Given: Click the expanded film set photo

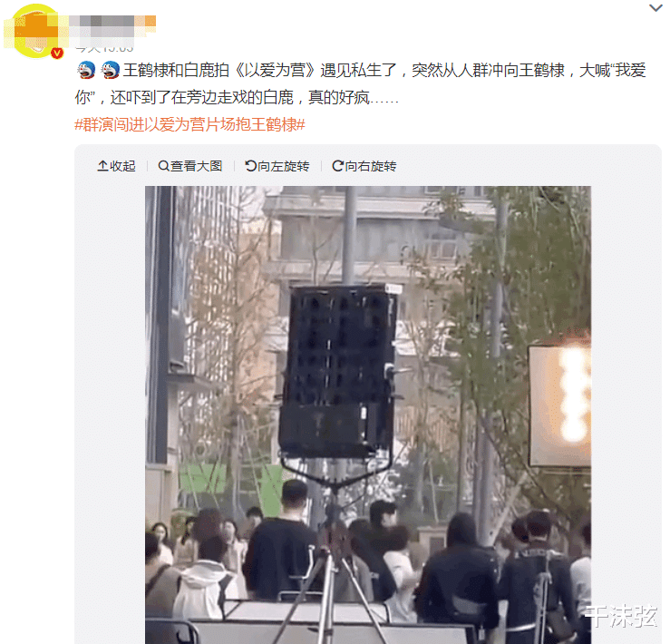Looking at the screenshot, I should 368,415.
